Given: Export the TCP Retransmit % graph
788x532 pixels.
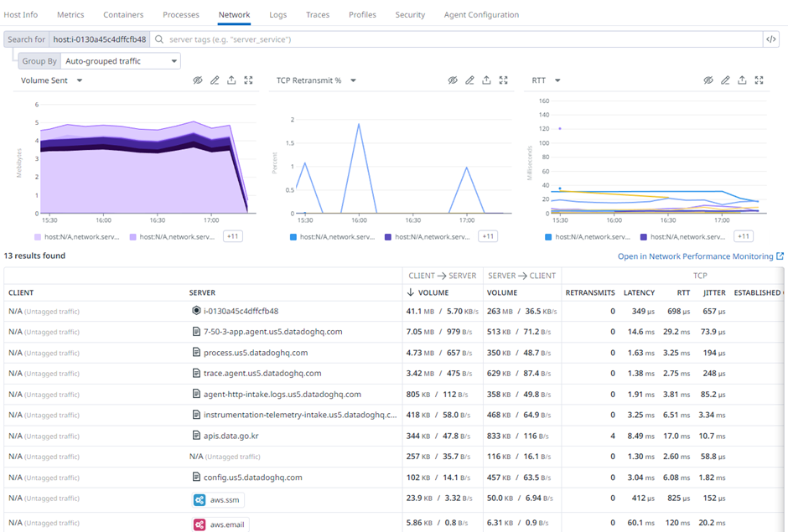Looking at the screenshot, I should [x=486, y=80].
